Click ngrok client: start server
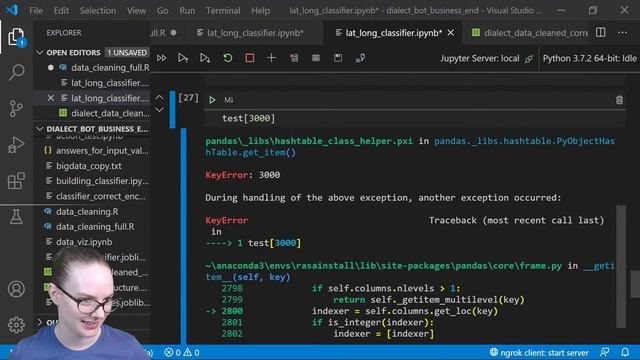The width and height of the screenshot is (640, 360). (539, 352)
